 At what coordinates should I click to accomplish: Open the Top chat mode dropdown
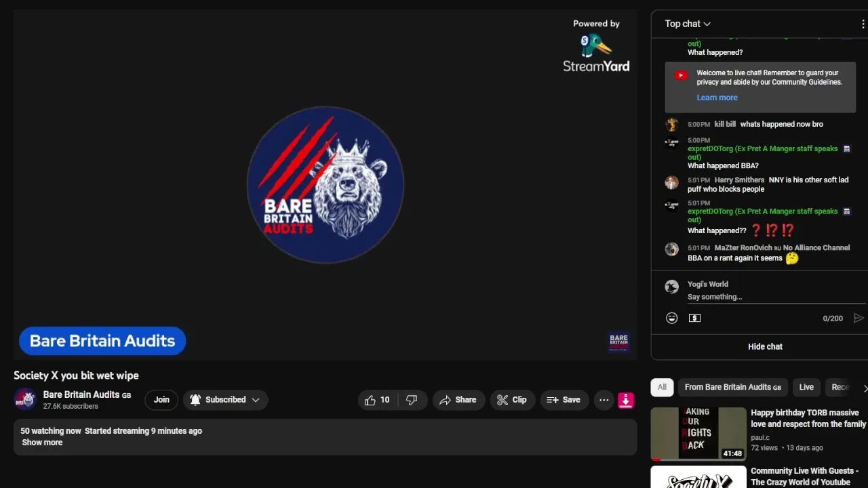point(688,24)
